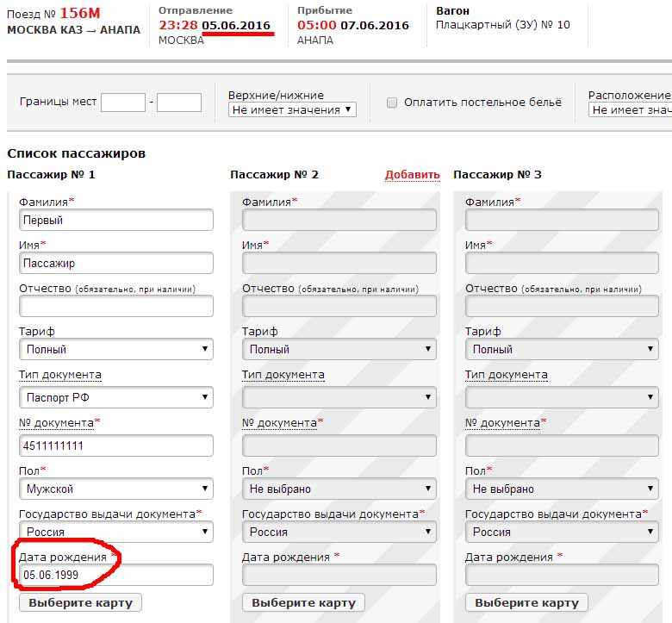The height and width of the screenshot is (623, 672).
Task: Open passenger 2 'Тариф' dropdown
Action: (x=339, y=349)
